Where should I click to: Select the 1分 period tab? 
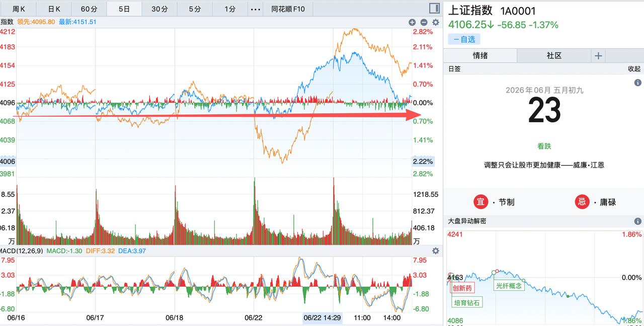click(230, 9)
